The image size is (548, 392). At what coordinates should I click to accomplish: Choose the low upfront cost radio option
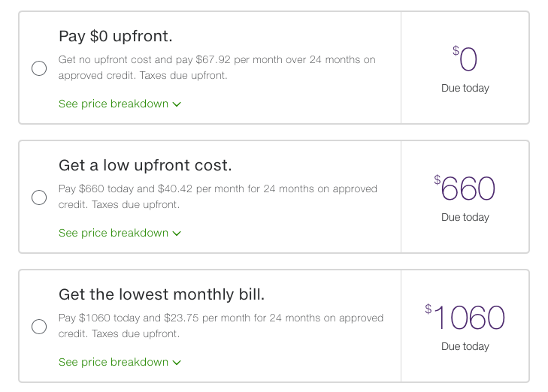point(39,198)
